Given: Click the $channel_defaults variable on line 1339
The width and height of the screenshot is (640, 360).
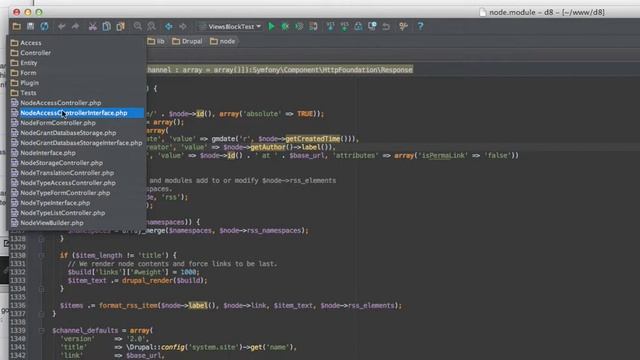Looking at the screenshot, I should point(85,330).
